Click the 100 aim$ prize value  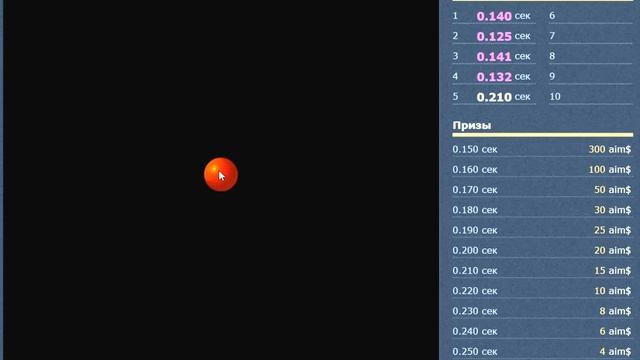610,169
